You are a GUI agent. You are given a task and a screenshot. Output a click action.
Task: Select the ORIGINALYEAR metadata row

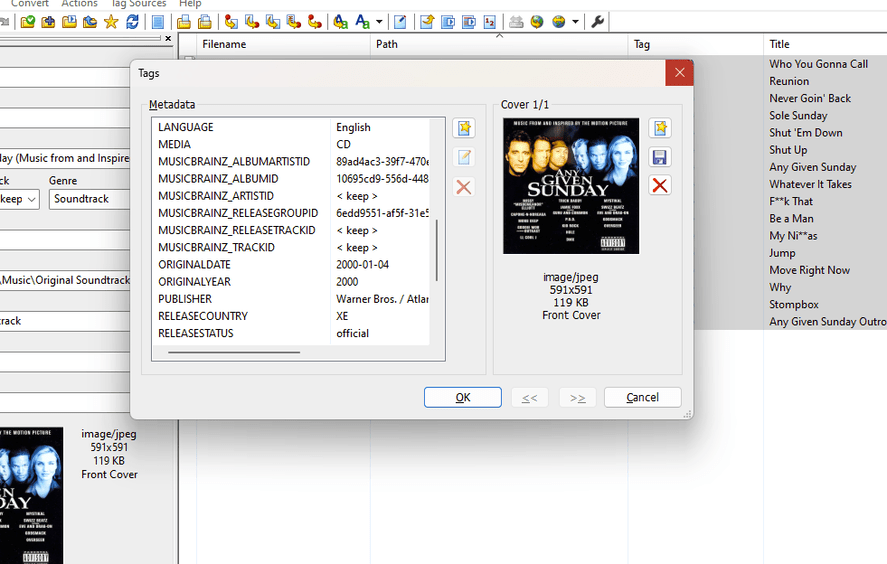pyautogui.click(x=293, y=282)
